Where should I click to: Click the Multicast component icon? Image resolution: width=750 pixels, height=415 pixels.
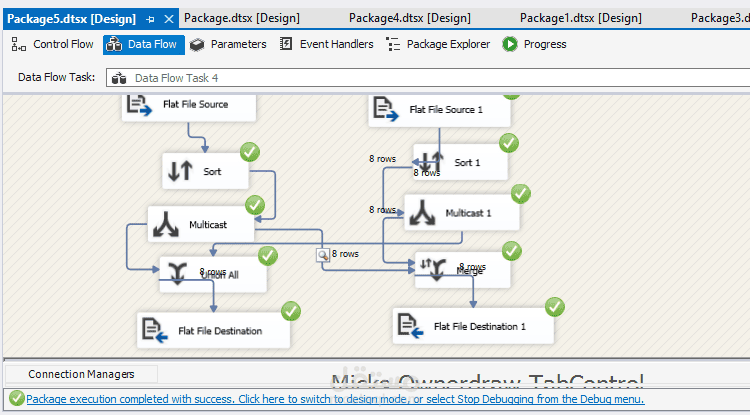(x=165, y=224)
